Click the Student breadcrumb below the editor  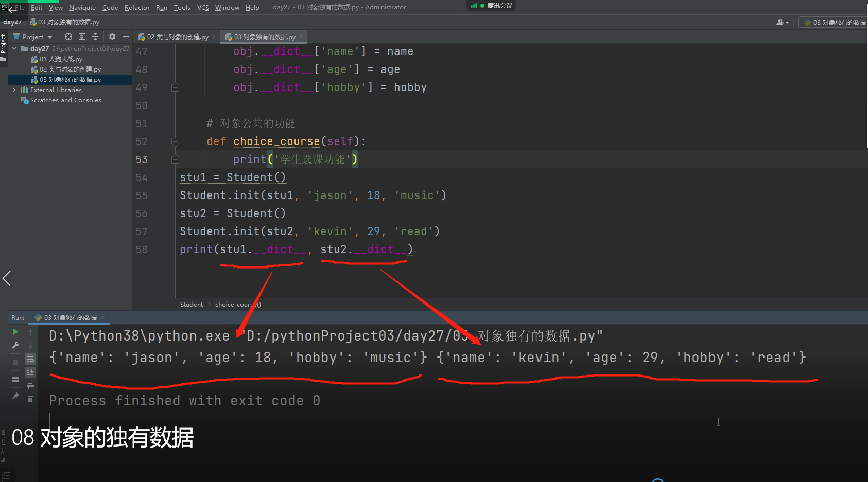(x=192, y=304)
